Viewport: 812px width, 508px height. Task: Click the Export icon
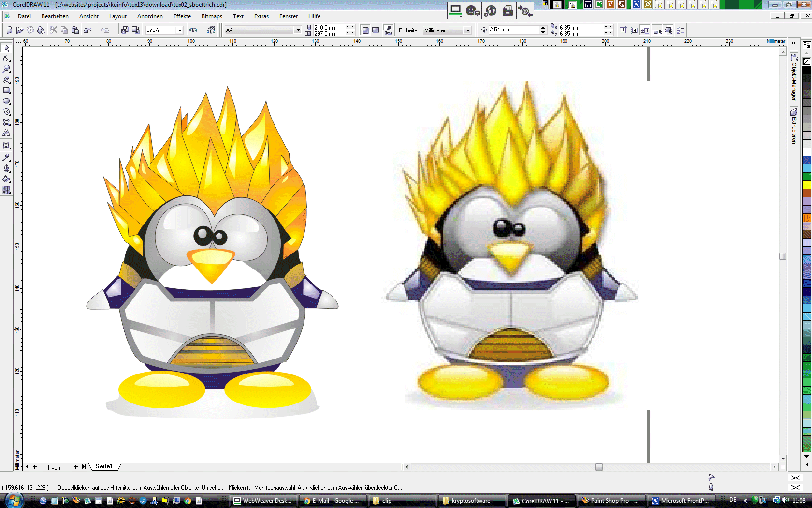click(x=136, y=30)
